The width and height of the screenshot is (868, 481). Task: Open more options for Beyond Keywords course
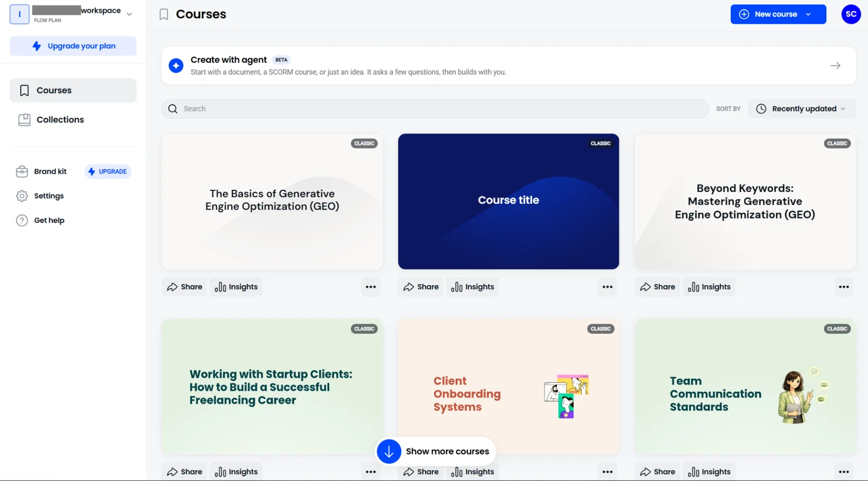pos(844,287)
